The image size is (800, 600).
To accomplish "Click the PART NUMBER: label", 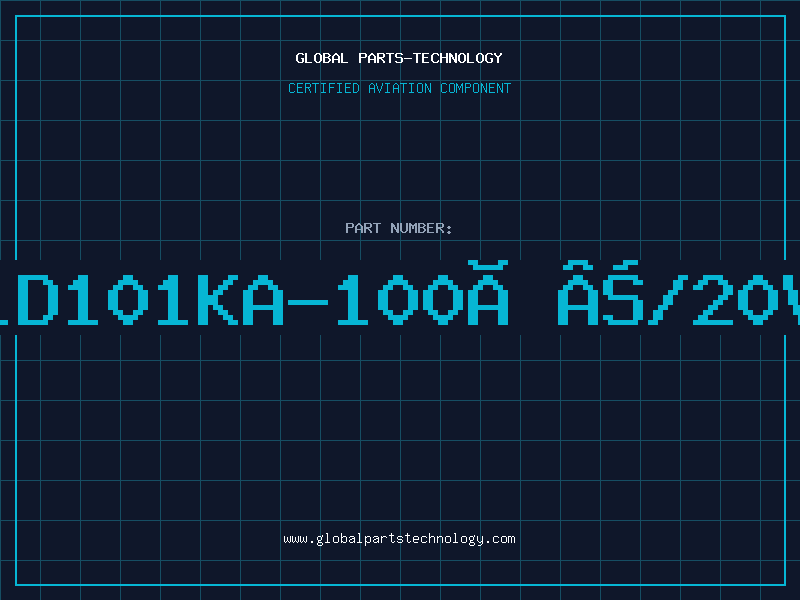I will [399, 228].
